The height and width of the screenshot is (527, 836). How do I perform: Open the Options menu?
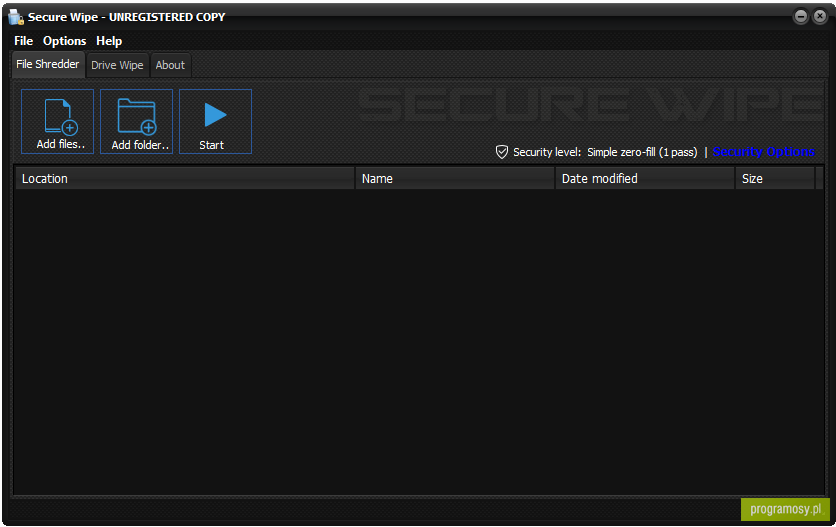point(65,41)
